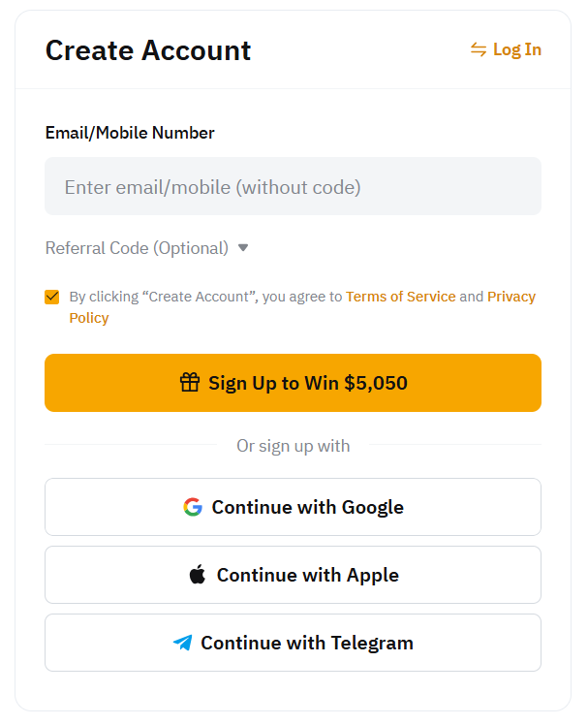Click the Referral Code dropdown triangle
Image resolution: width=588 pixels, height=725 pixels.
coord(243,248)
